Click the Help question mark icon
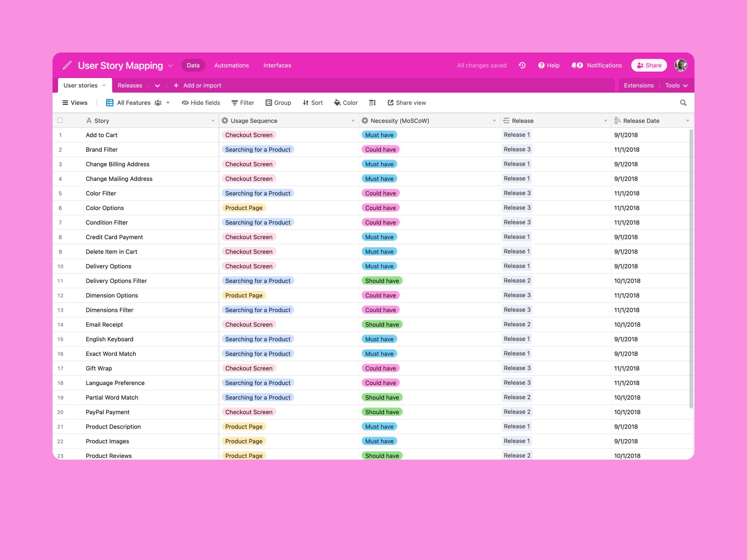The height and width of the screenshot is (560, 747). pyautogui.click(x=541, y=65)
